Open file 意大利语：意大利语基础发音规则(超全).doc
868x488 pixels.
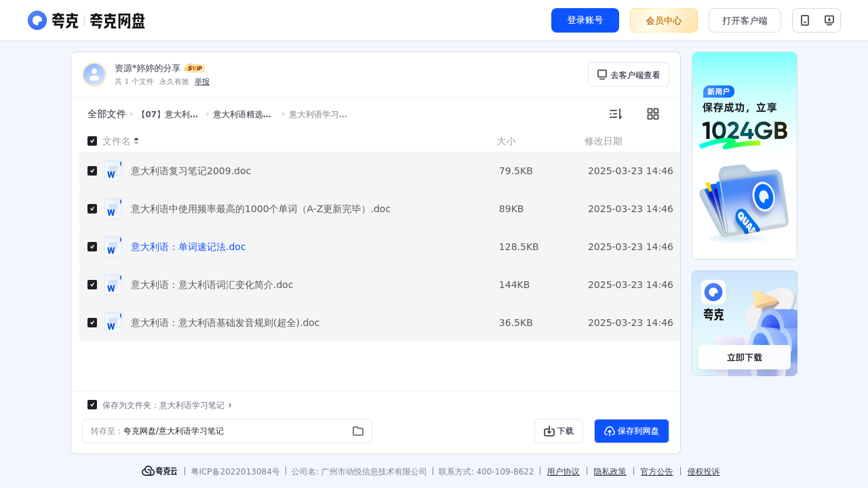coord(225,323)
